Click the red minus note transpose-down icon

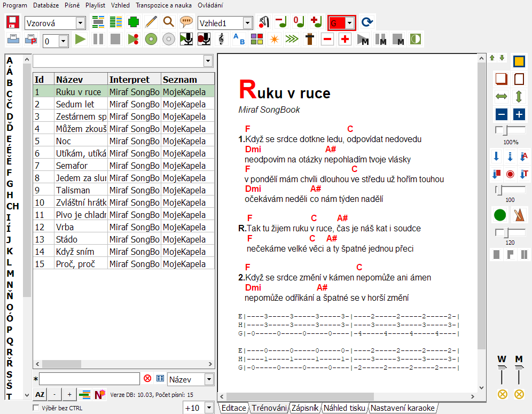click(281, 22)
